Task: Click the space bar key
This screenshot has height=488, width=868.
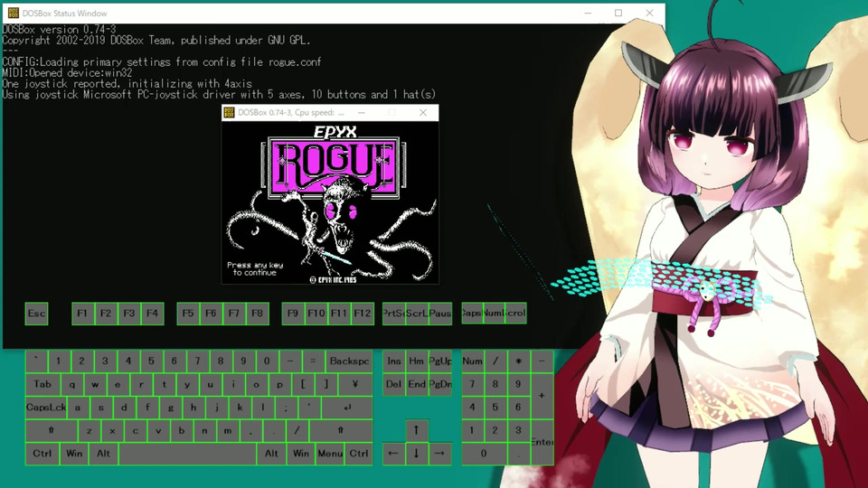Action: (x=188, y=455)
